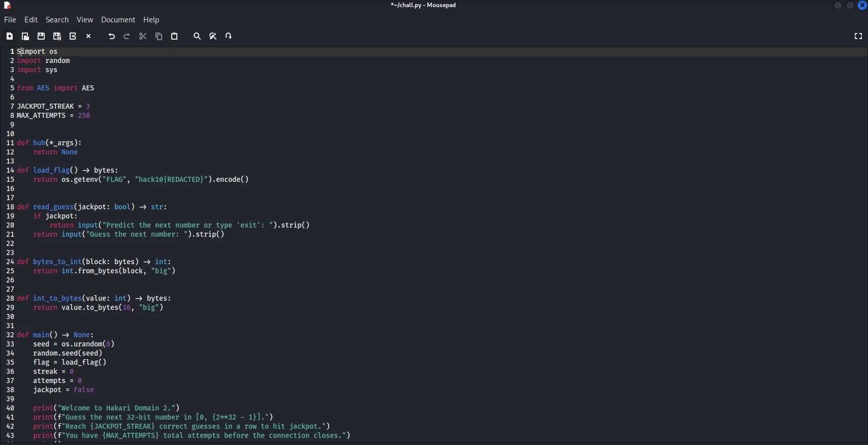Click the "Guess the next number" input line
868x445 pixels.
click(x=129, y=234)
